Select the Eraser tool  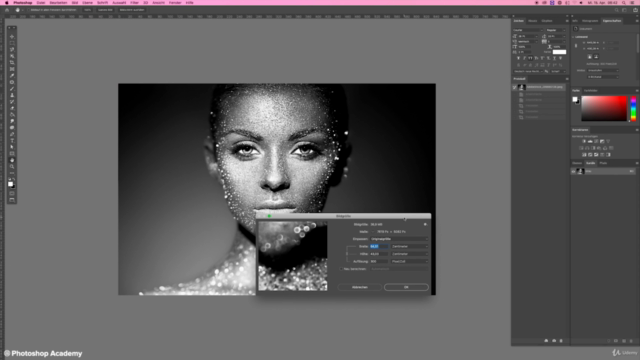click(x=12, y=108)
